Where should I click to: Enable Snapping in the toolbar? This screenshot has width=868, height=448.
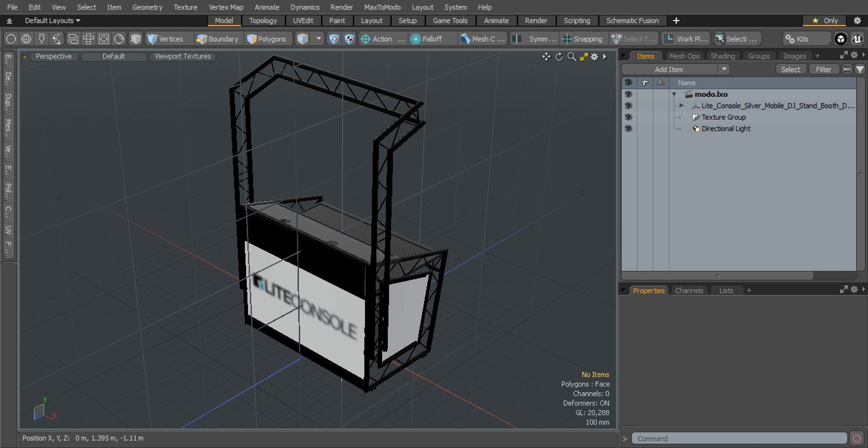pyautogui.click(x=582, y=39)
